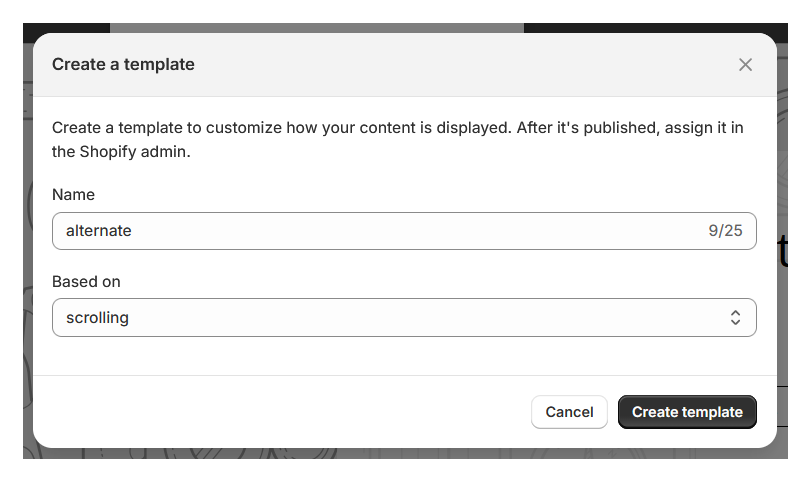Image resolution: width=809 pixels, height=483 pixels.
Task: Click the 'Name' field label
Action: (x=73, y=195)
